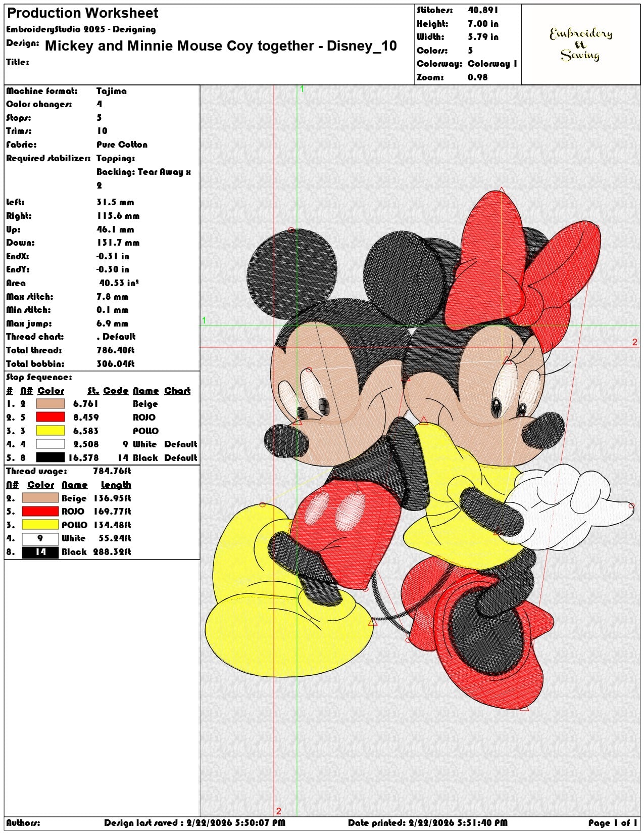The image size is (644, 834).
Task: Select the Stitches value 40,891
Action: pos(483,10)
